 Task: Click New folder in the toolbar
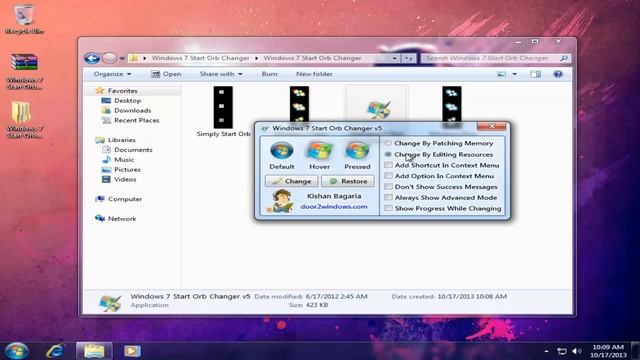click(x=314, y=74)
